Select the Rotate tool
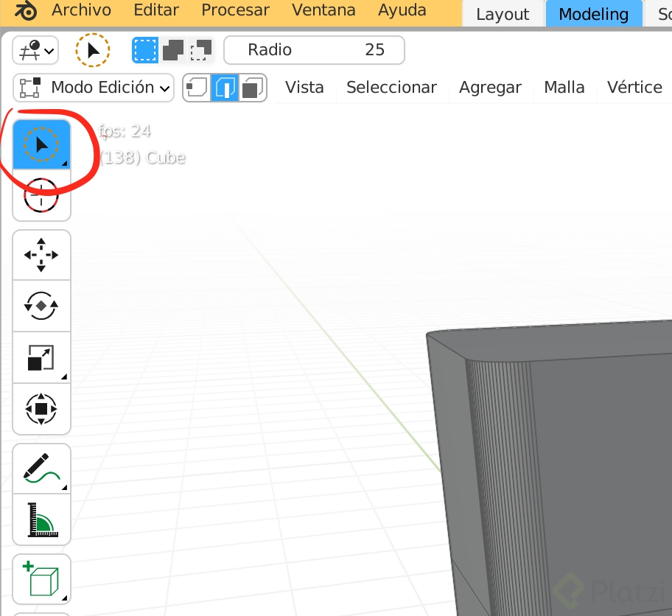This screenshot has width=672, height=616. point(41,306)
